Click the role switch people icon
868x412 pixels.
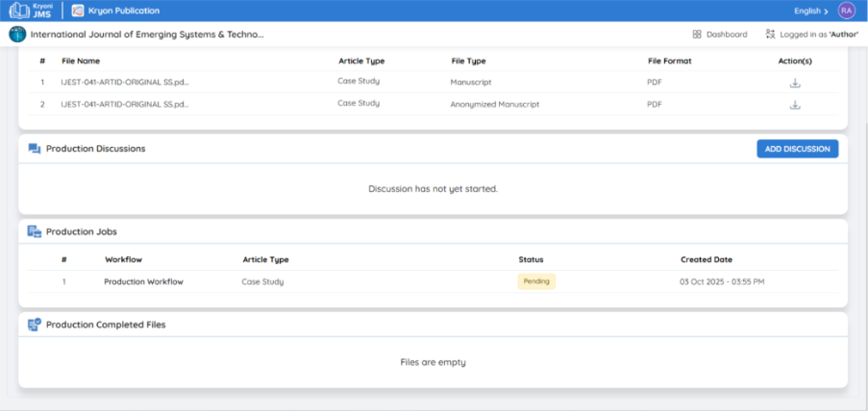click(770, 35)
